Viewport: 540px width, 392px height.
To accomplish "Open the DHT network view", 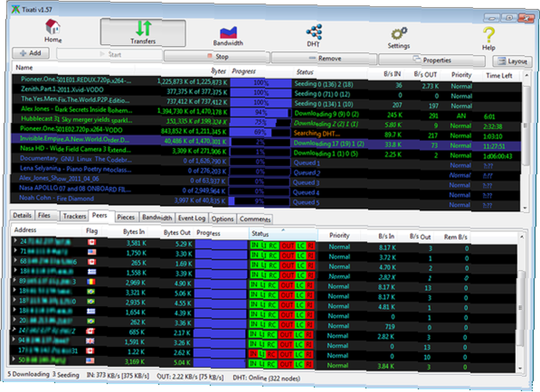I will (x=314, y=36).
